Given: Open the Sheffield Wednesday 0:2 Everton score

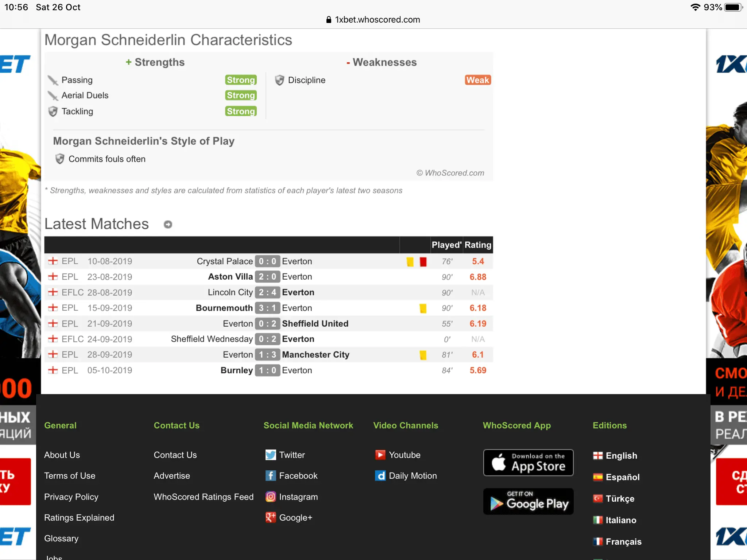Looking at the screenshot, I should [267, 339].
